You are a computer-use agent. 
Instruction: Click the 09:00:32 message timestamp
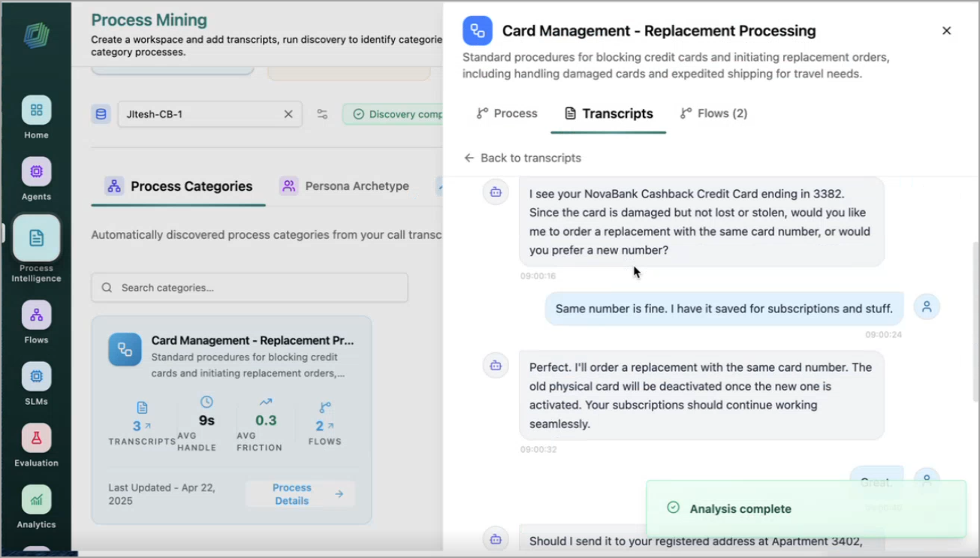pos(538,449)
